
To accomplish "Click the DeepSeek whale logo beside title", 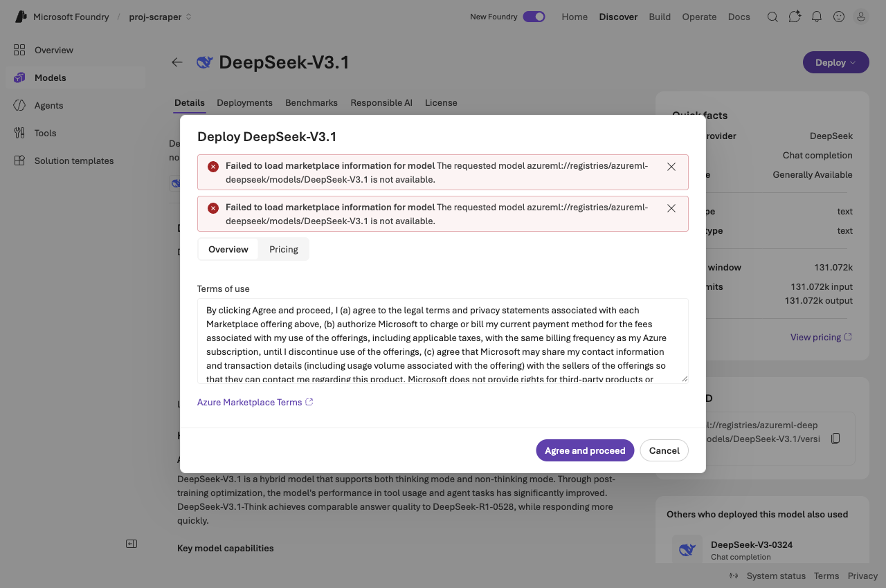I will click(204, 62).
